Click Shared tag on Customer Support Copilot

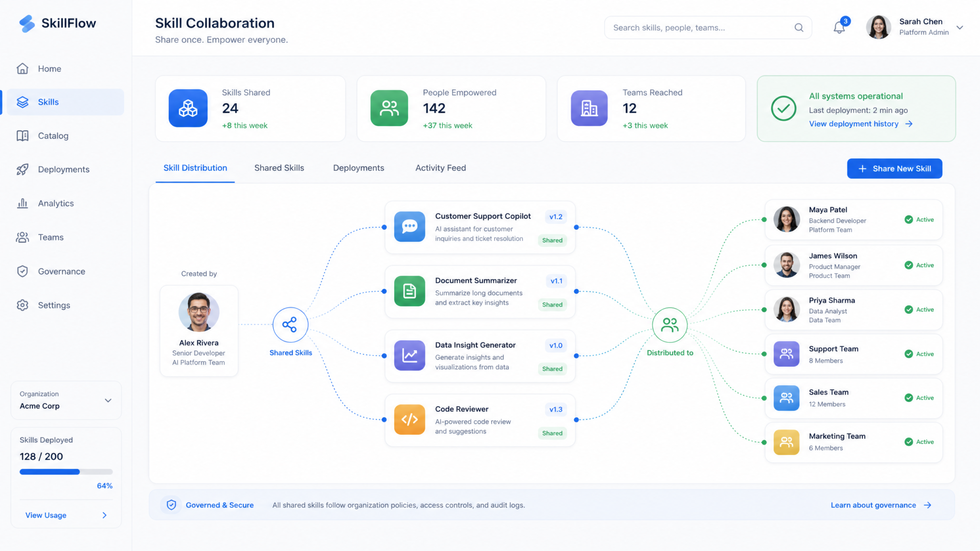tap(552, 240)
